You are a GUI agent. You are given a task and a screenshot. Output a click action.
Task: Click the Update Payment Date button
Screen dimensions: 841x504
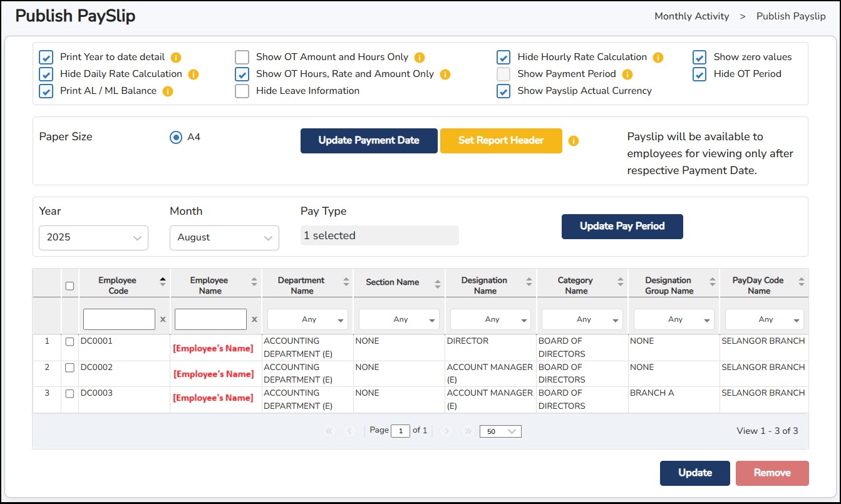pyautogui.click(x=369, y=141)
